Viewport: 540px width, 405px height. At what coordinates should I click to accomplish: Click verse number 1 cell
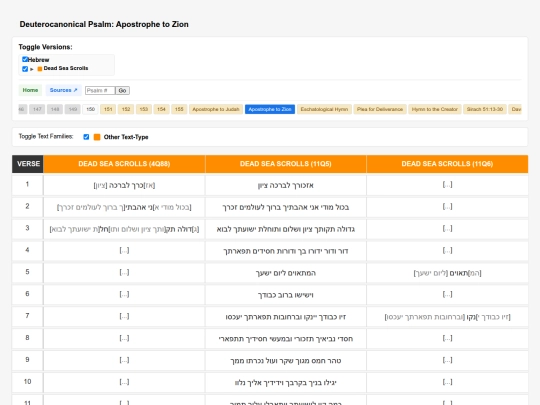[28, 185]
